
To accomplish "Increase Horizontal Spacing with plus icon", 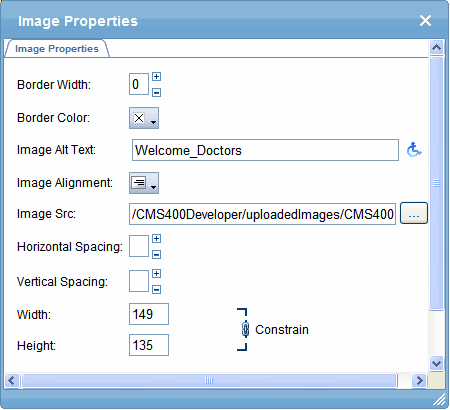I will tap(156, 239).
